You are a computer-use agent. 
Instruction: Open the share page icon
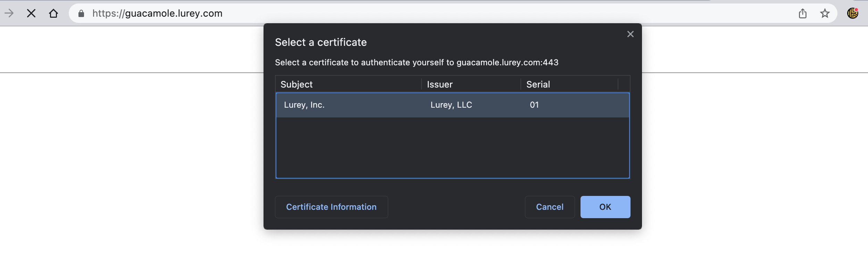802,14
